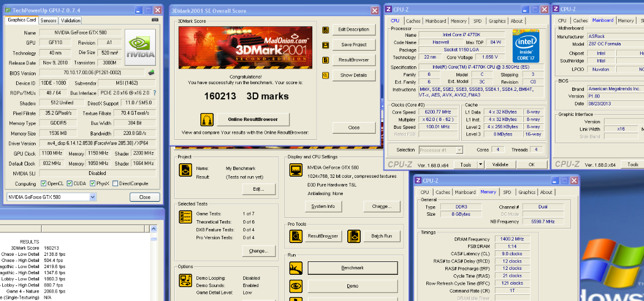
Task: Toggle the CUDA checkbox in GPU-Z
Action: [x=70, y=183]
